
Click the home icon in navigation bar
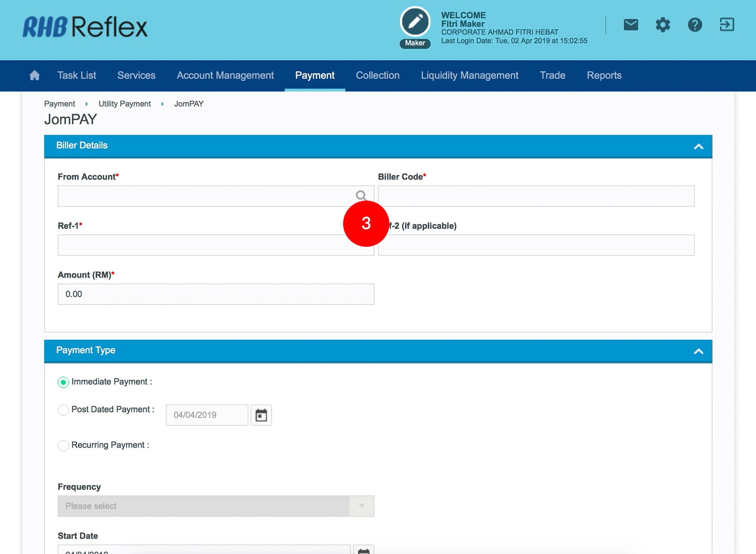(34, 76)
